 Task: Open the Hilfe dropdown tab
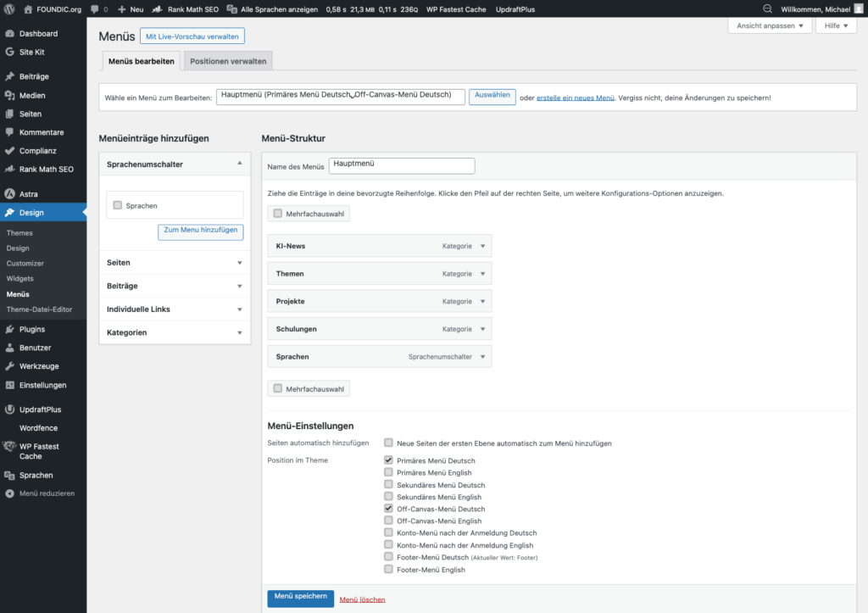point(835,26)
